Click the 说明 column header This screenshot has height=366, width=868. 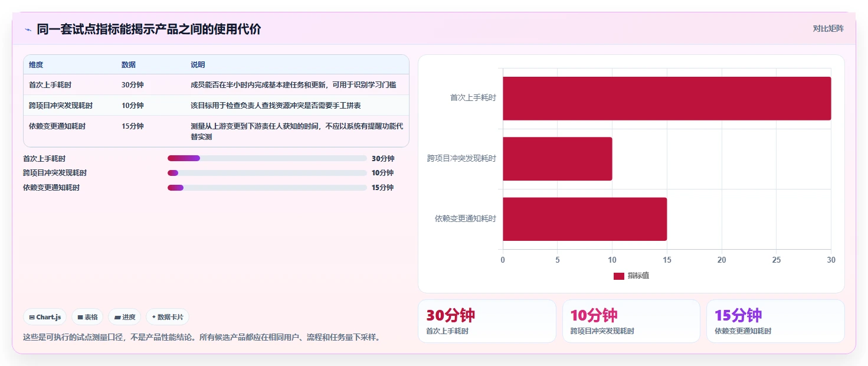point(198,65)
